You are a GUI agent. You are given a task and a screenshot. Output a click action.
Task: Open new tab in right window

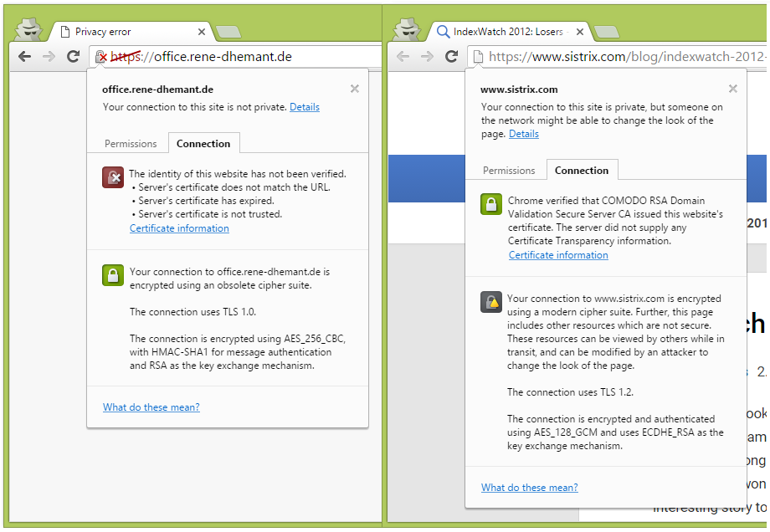(607, 32)
